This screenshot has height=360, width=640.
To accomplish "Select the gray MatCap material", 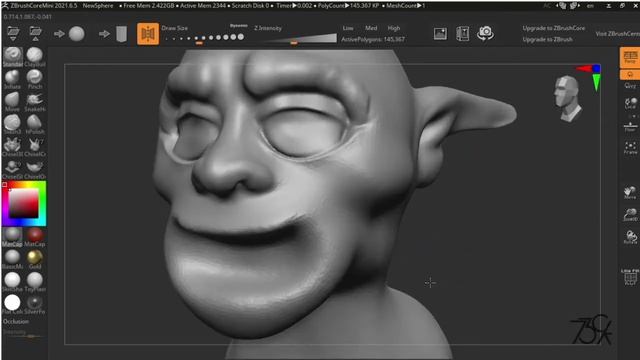I will 12,237.
